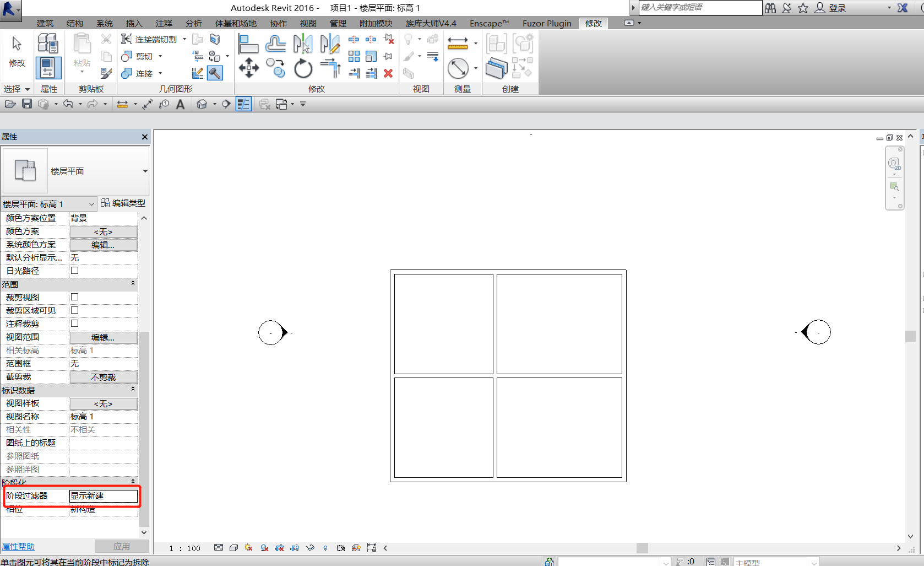Screen dimensions: 924x566
Task: Open the 属性帮助 link
Action: tap(18, 547)
